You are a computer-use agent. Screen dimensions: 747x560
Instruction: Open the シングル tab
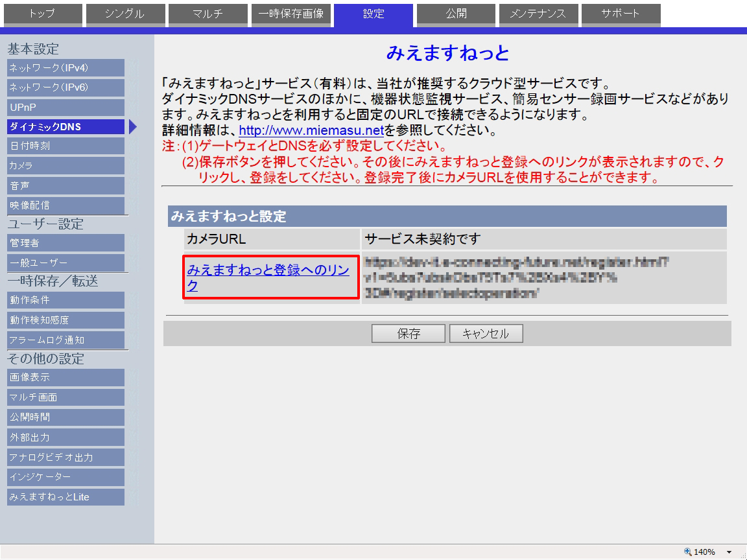(x=125, y=14)
